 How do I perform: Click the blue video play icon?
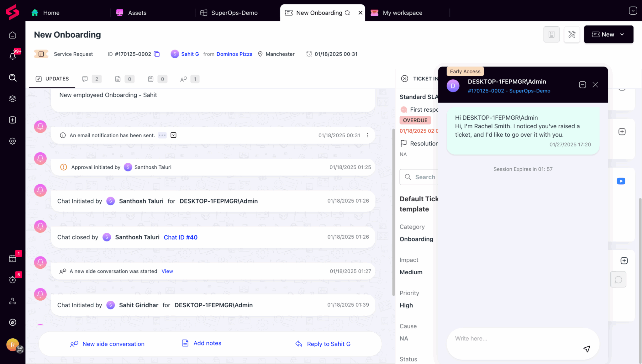pos(621,181)
